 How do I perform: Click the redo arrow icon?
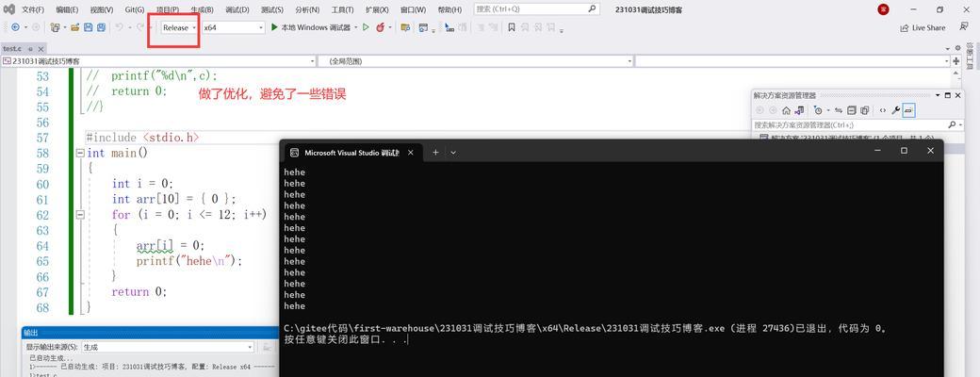[x=140, y=27]
